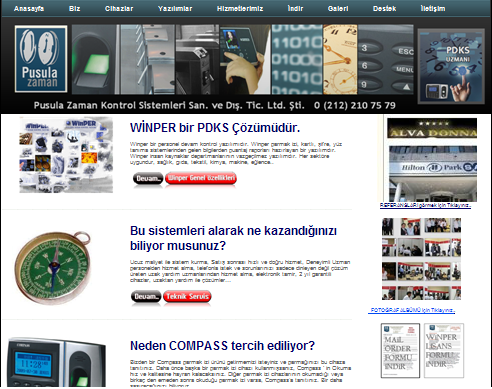Navigate to the İletişim page

pyautogui.click(x=433, y=9)
